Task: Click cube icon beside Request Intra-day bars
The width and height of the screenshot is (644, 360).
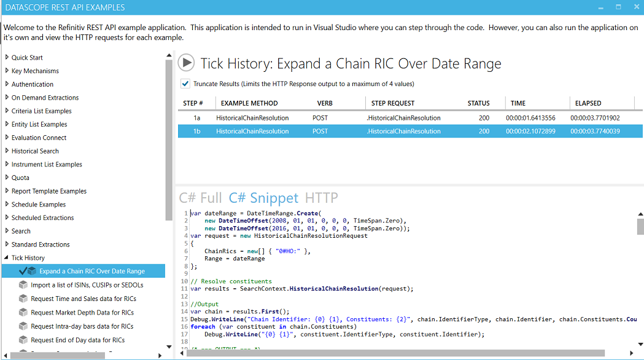Action: [23, 326]
